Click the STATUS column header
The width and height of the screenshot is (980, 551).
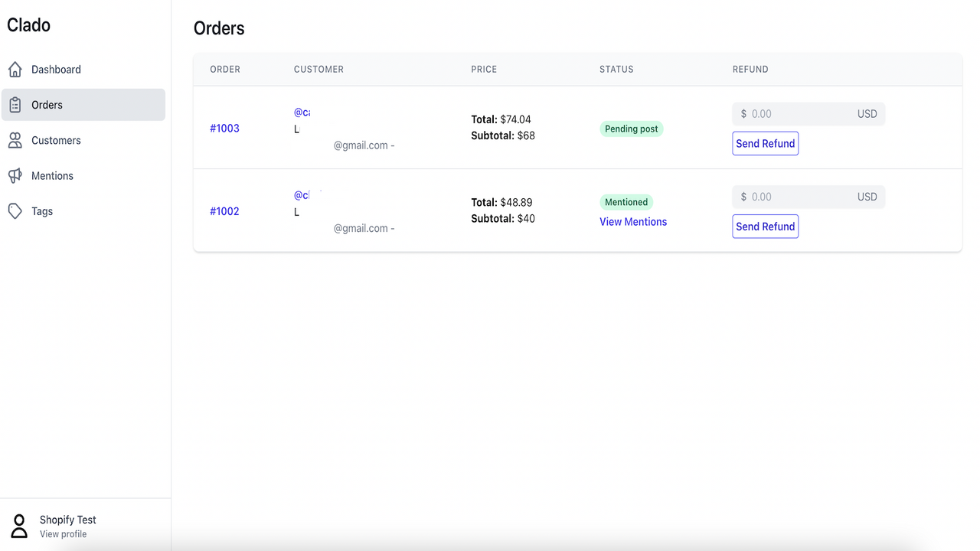616,70
